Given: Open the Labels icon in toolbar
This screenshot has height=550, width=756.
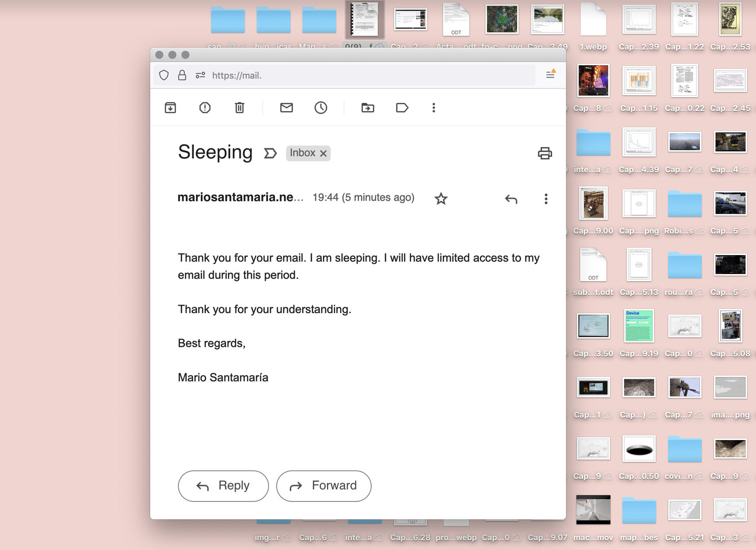Looking at the screenshot, I should tap(402, 107).
